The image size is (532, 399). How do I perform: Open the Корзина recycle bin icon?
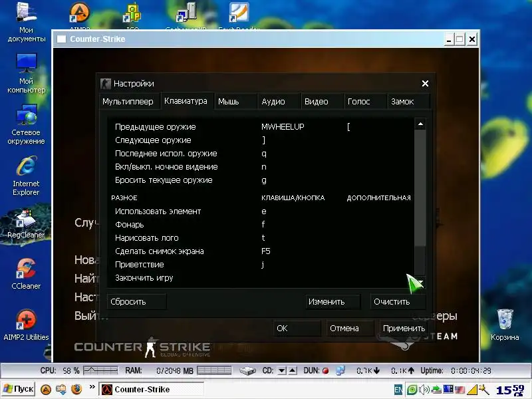point(505,325)
